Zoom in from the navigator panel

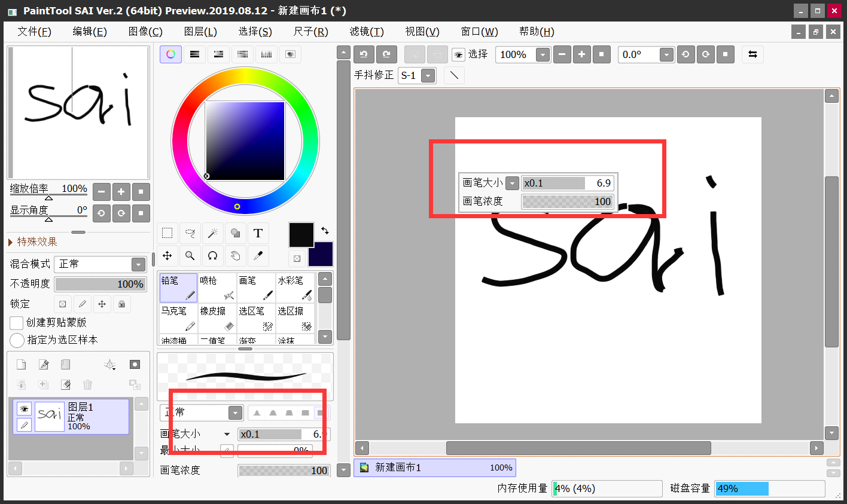pos(121,192)
